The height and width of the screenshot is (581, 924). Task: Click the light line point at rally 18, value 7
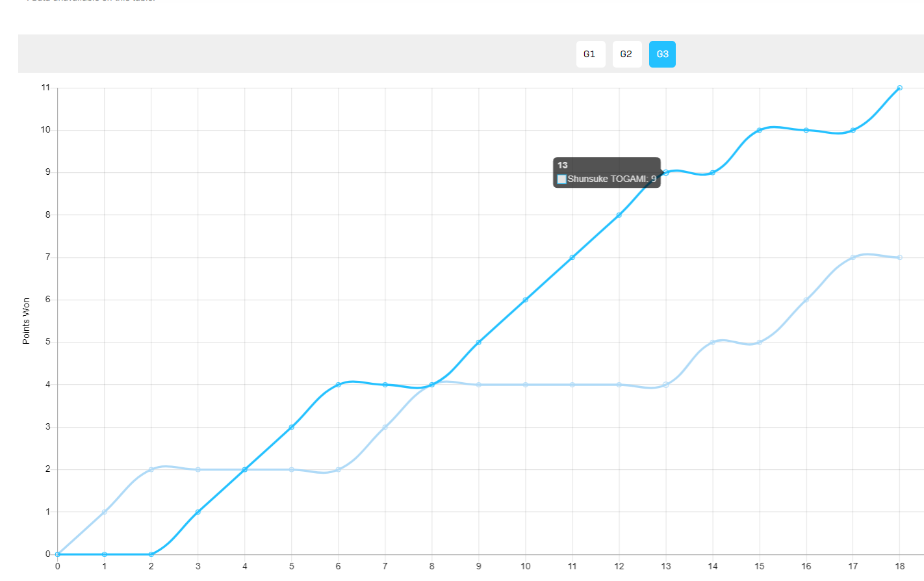[x=899, y=257]
